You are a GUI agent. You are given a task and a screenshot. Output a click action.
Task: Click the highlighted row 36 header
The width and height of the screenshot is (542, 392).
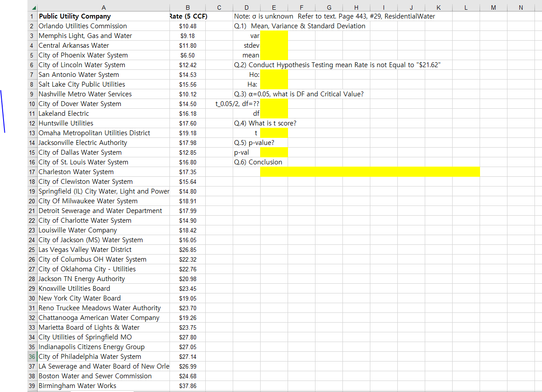(31, 356)
